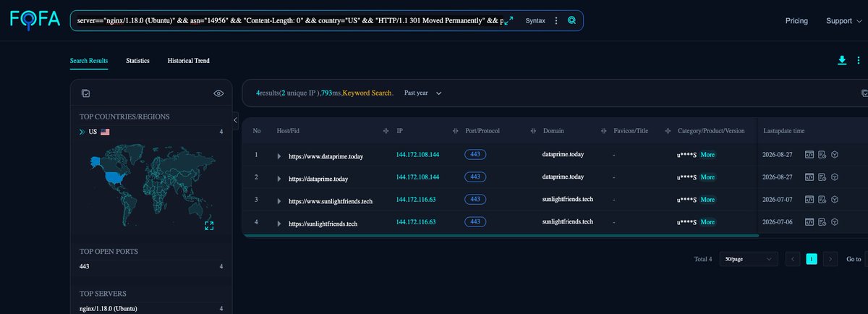Open detail document icon for https://sunlightfriends.tech row

coord(822,222)
